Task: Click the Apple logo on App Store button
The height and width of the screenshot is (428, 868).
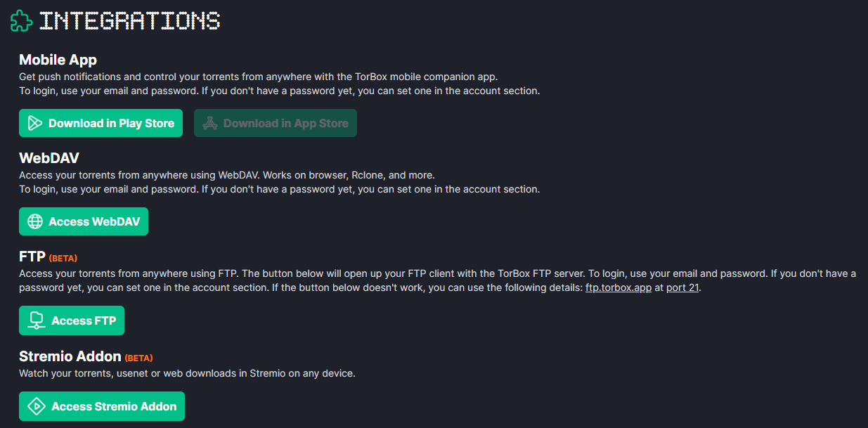Action: tap(209, 122)
